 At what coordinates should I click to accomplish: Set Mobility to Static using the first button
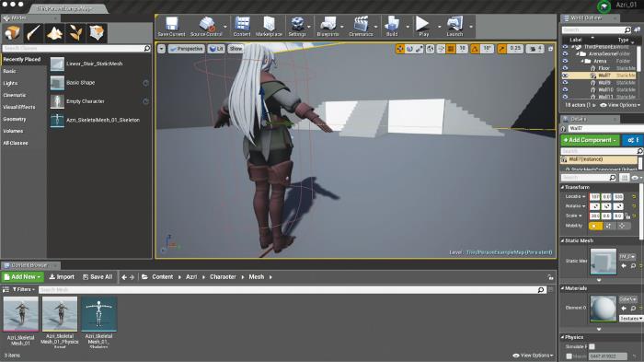(594, 226)
